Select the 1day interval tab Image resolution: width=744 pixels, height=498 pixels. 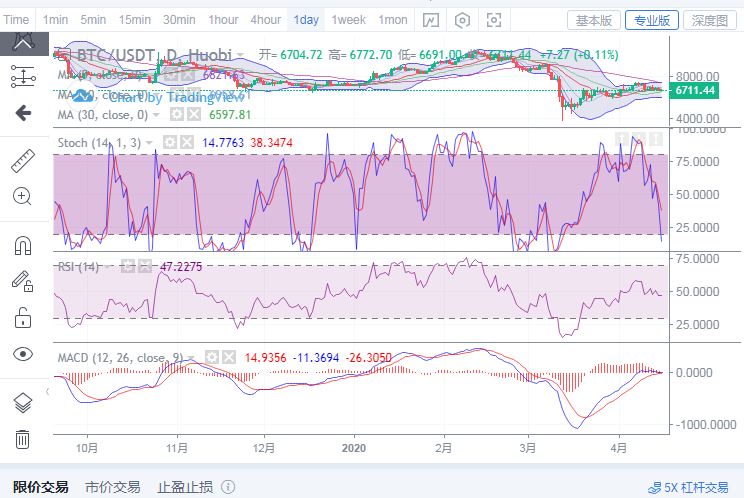point(306,20)
